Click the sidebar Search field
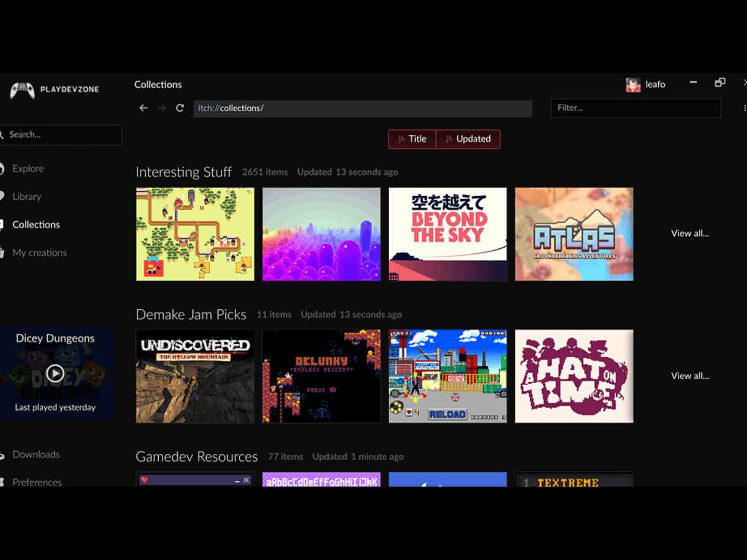The image size is (747, 560). point(61,134)
